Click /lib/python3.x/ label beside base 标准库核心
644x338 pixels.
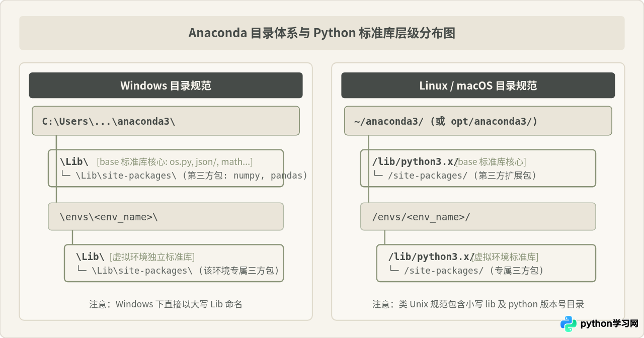(415, 161)
